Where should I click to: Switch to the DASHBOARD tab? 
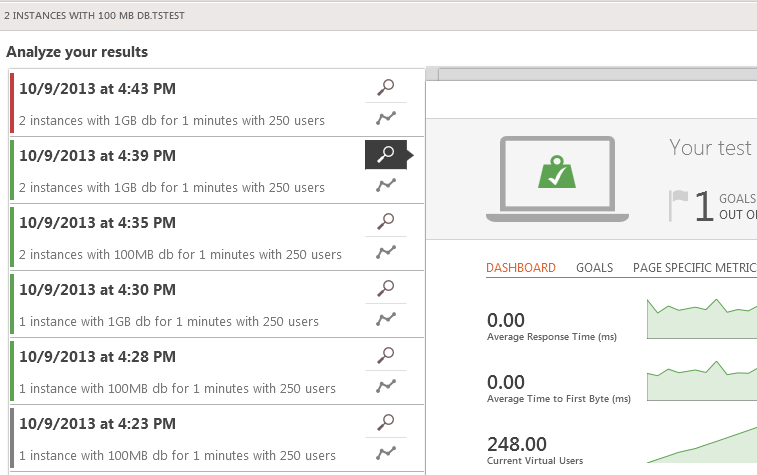point(520,268)
